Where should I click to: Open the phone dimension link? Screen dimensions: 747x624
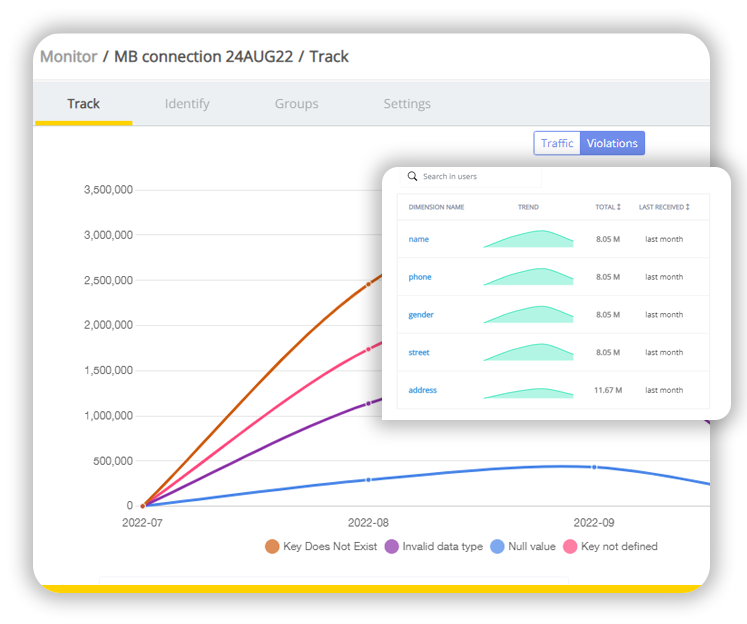pos(420,277)
